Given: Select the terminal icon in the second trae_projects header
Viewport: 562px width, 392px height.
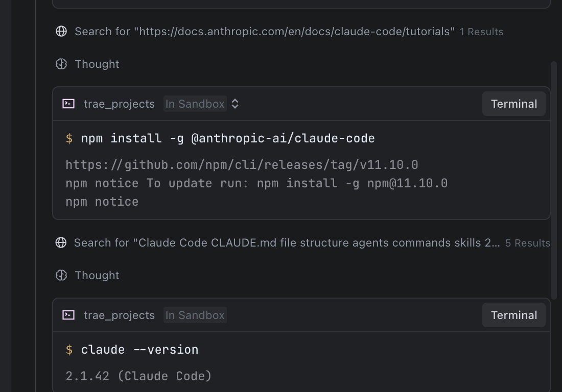Looking at the screenshot, I should (68, 315).
